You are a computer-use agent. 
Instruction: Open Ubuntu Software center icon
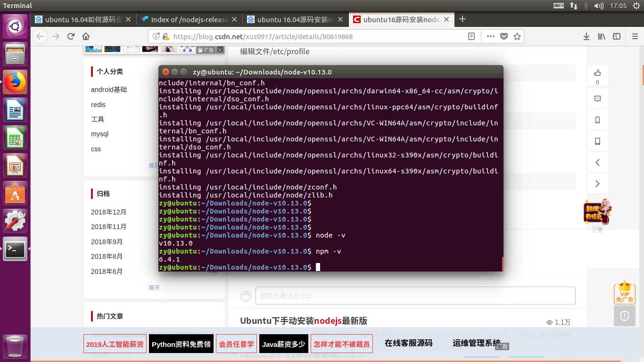click(x=16, y=193)
